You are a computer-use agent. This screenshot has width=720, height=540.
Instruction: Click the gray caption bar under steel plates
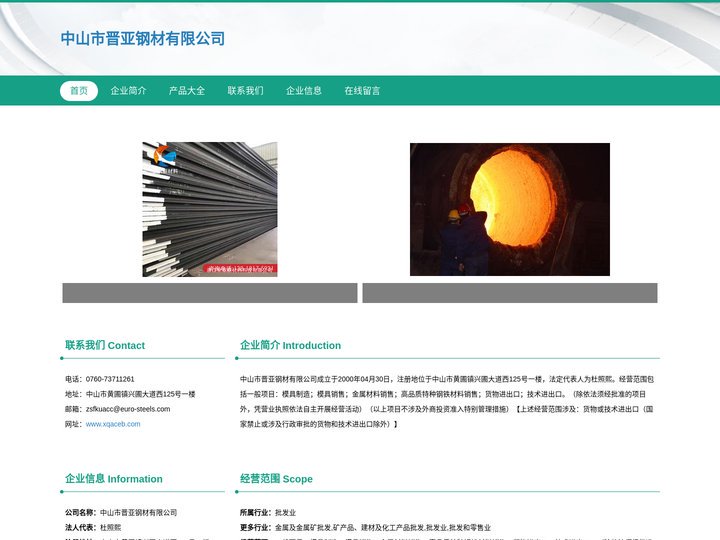(x=210, y=293)
